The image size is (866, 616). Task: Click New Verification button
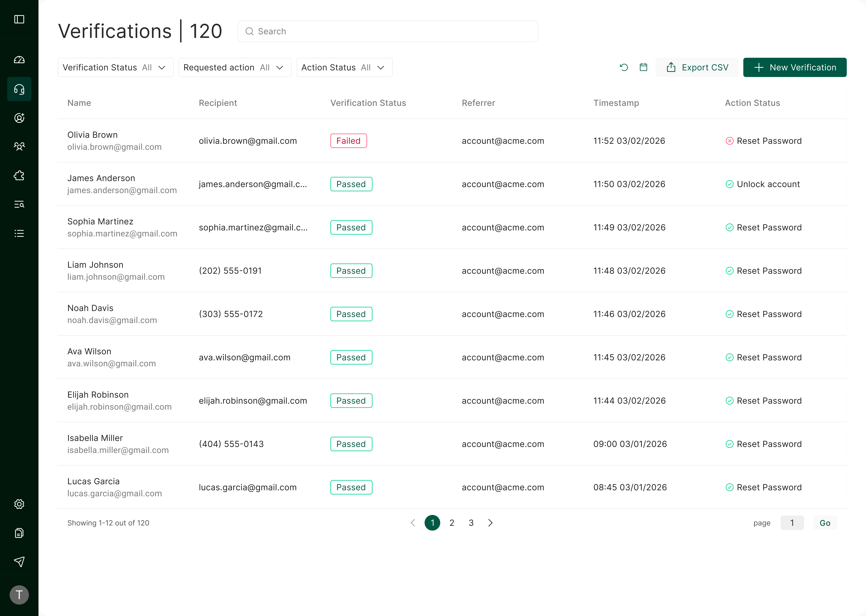tap(795, 68)
